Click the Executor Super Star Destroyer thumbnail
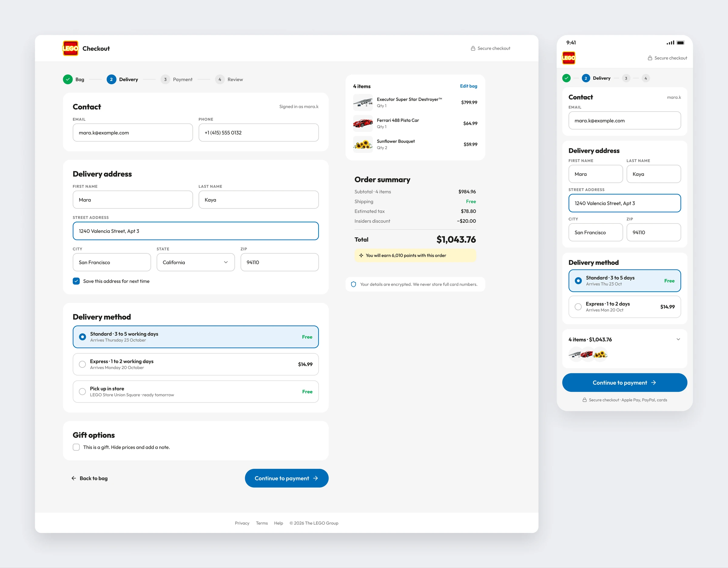The width and height of the screenshot is (728, 568). tap(363, 102)
